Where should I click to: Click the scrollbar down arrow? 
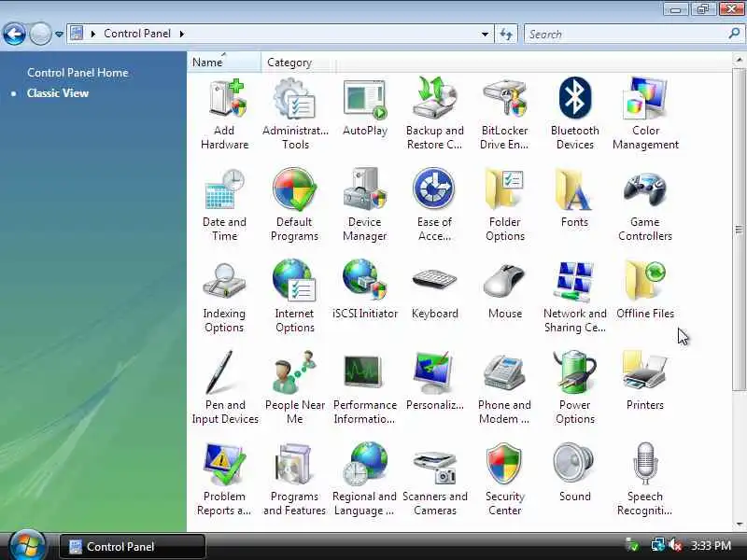point(739,525)
